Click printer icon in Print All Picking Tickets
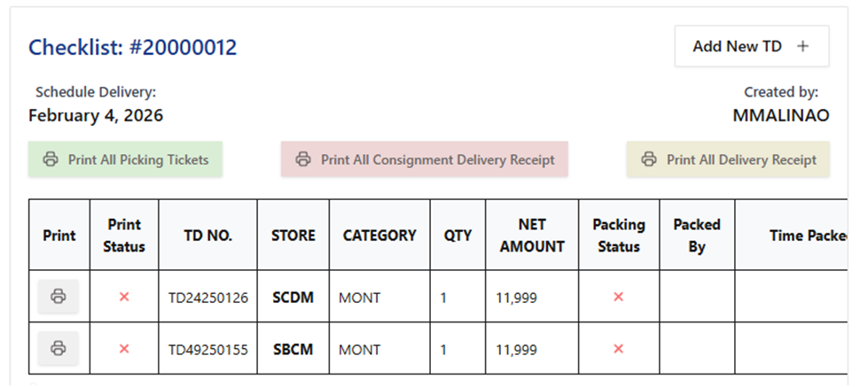This screenshot has width=868, height=387. click(51, 159)
